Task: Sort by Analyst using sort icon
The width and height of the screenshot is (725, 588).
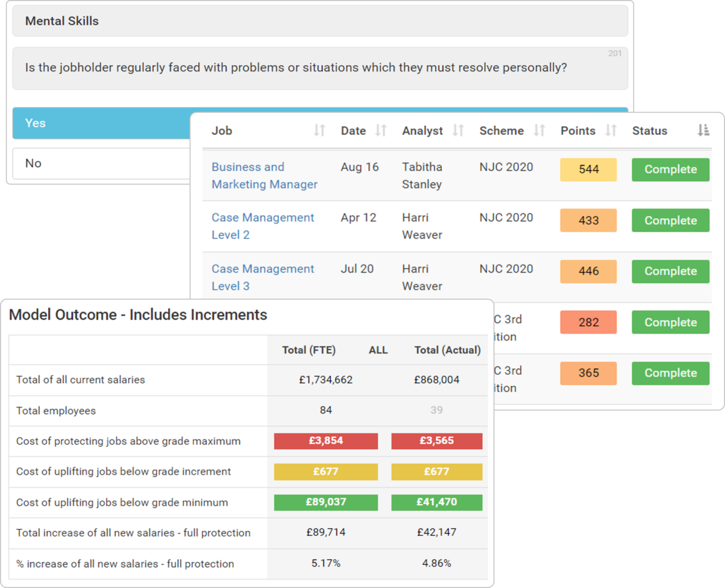Action: tap(458, 131)
